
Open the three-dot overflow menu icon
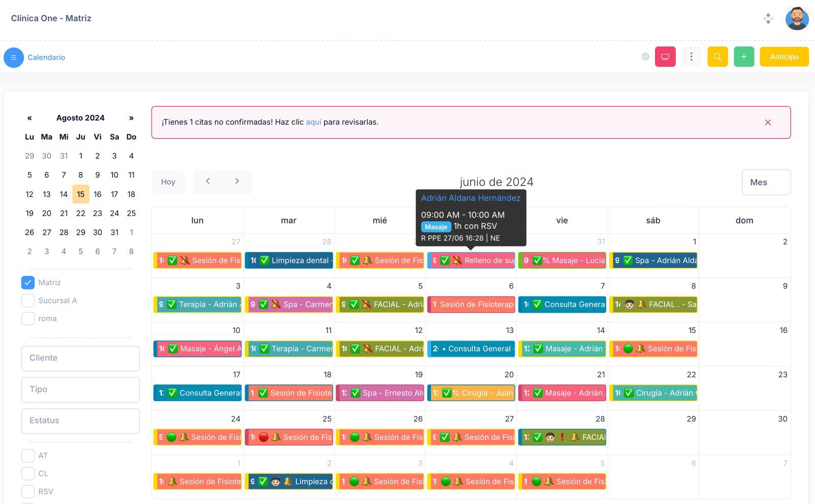(691, 57)
